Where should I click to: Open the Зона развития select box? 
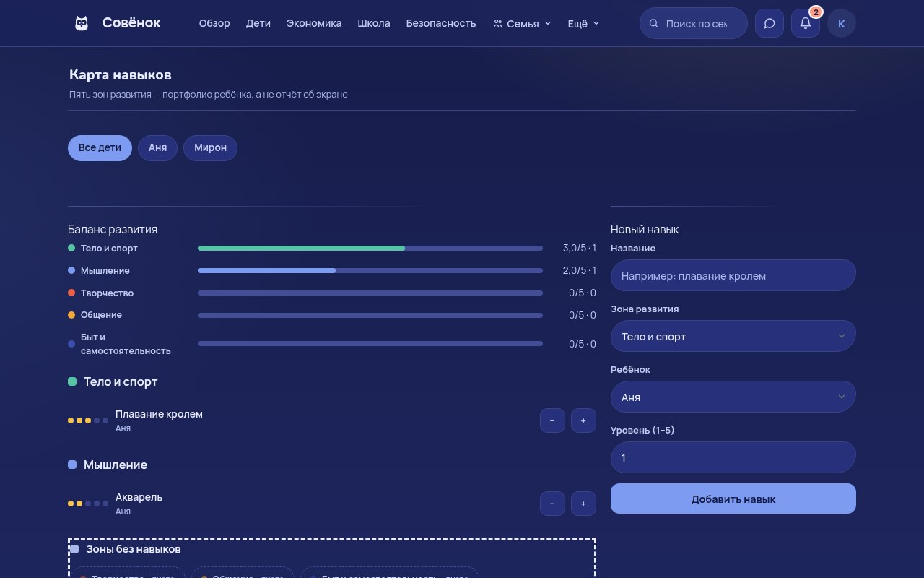[733, 336]
